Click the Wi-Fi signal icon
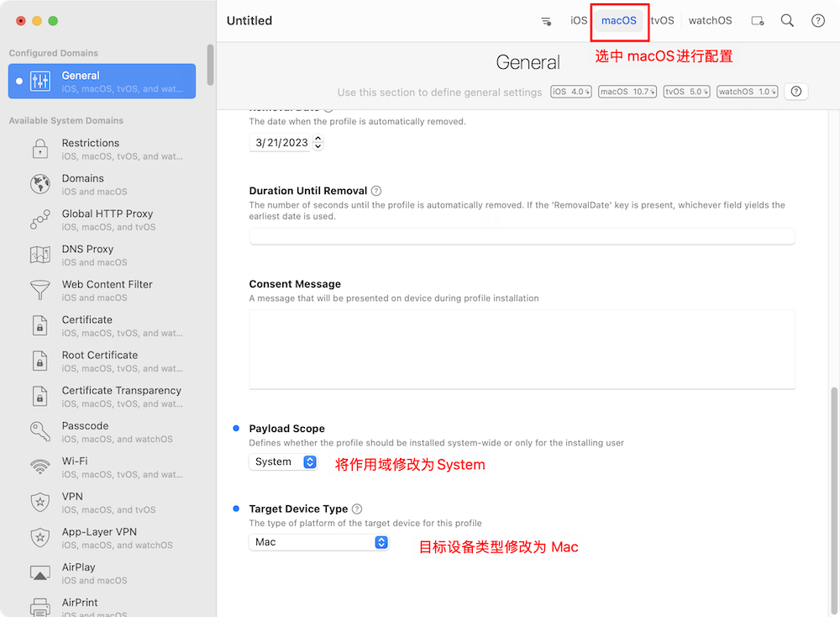This screenshot has height=617, width=840. coord(40,467)
